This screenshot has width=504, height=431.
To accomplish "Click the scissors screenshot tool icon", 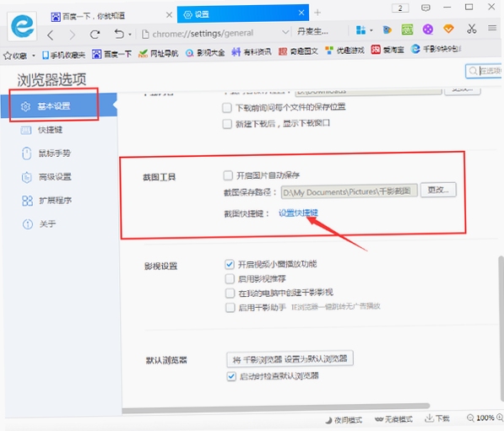I will pyautogui.click(x=471, y=30).
